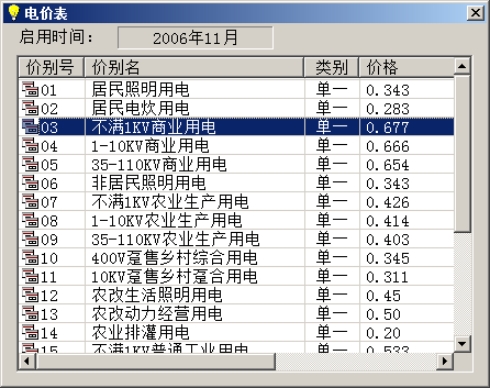Click the row icon of selected row 03
Viewport: 491px width, 388px height.
pos(30,127)
